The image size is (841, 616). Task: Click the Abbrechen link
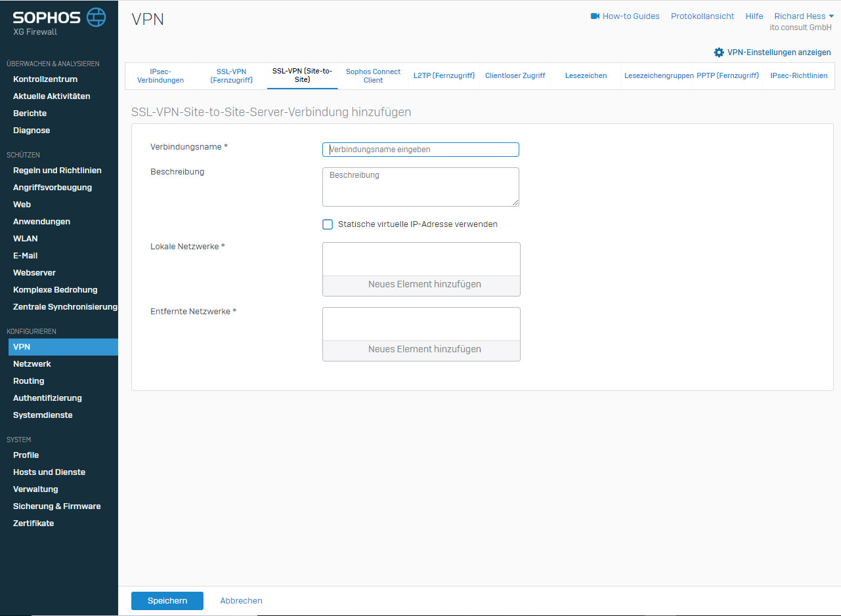241,601
